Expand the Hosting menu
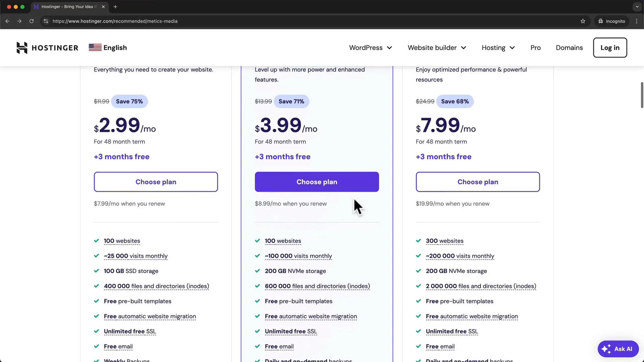The height and width of the screenshot is (362, 644). [x=498, y=47]
